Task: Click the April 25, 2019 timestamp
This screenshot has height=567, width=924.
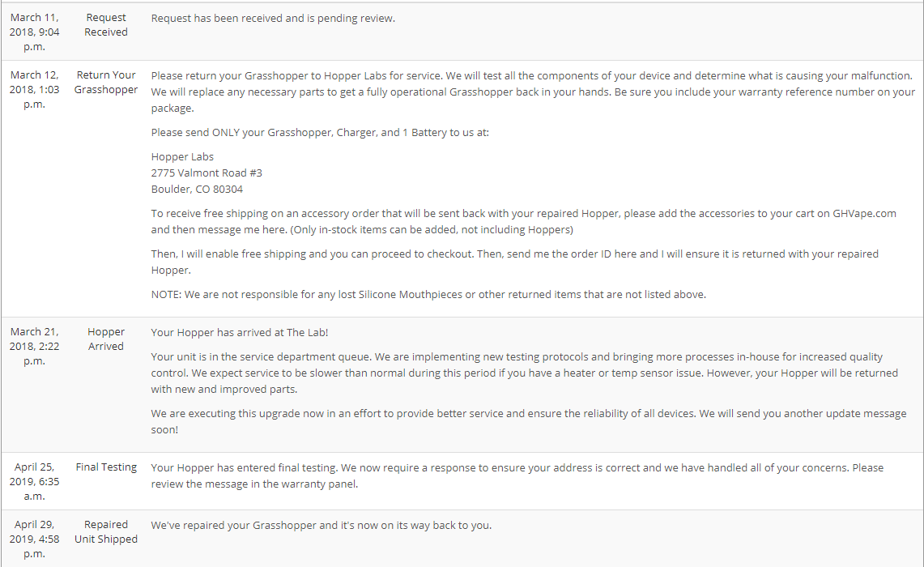Action: point(34,481)
